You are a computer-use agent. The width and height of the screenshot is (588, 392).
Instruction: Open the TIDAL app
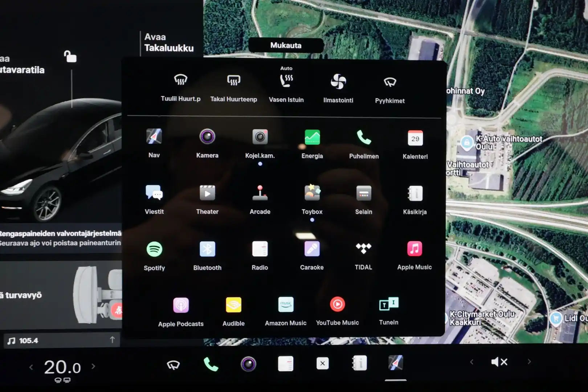[x=363, y=249]
